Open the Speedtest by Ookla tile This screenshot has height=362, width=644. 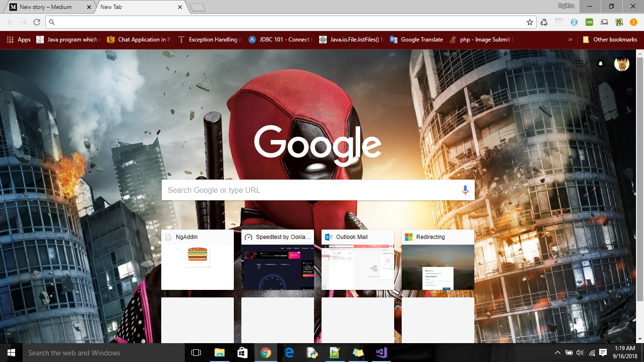(x=278, y=260)
